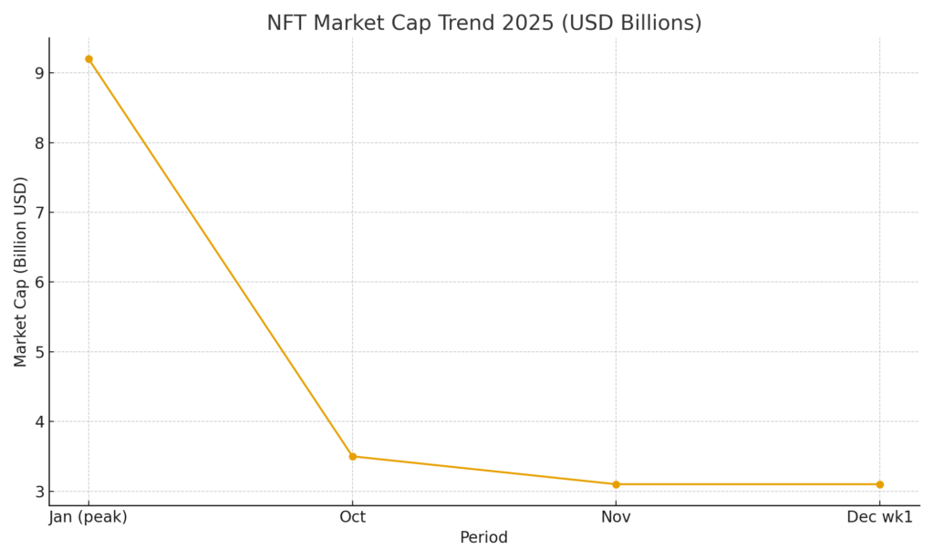The image size is (934, 560).
Task: Click the Oct data point on the line
Action: [x=352, y=456]
